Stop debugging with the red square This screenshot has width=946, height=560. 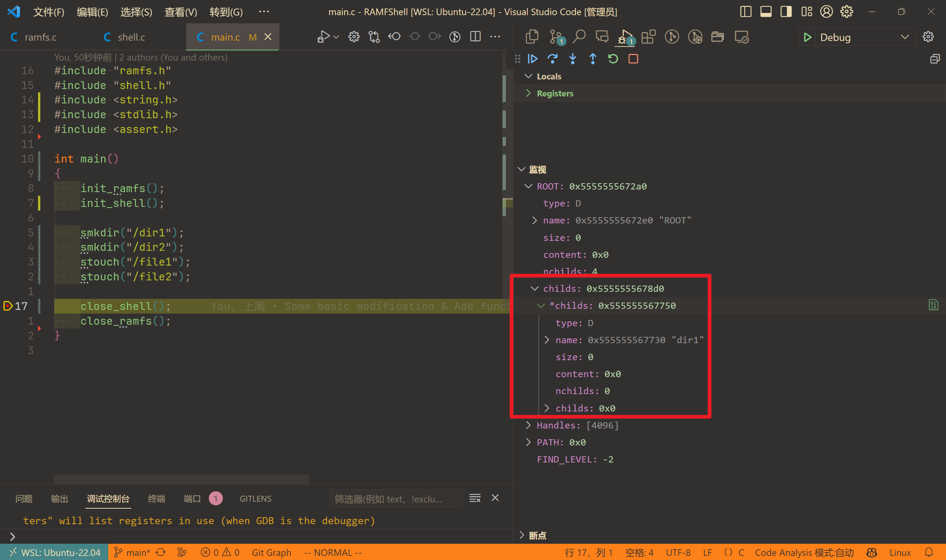633,59
